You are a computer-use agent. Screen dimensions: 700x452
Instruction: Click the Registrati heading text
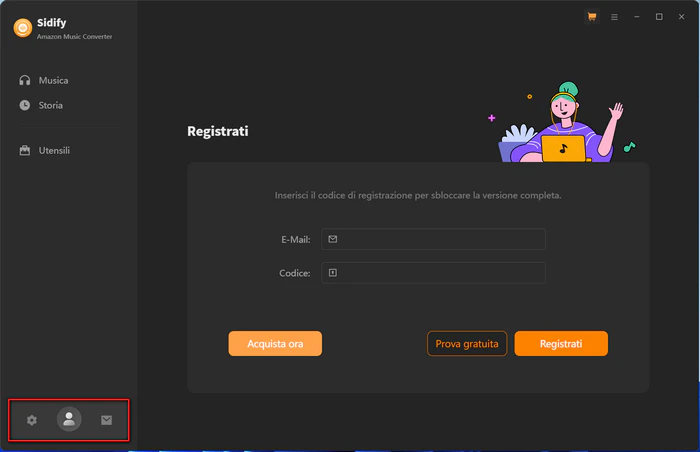(218, 131)
